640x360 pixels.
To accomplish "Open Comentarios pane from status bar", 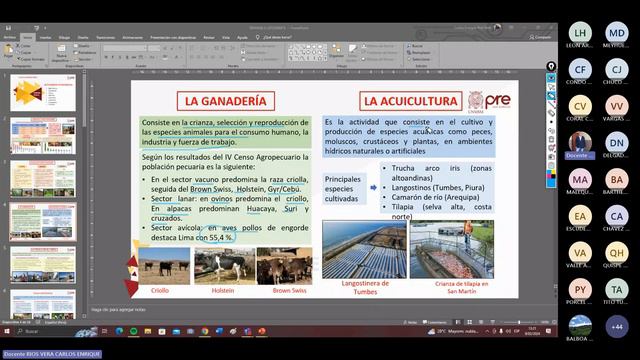I will [x=435, y=322].
